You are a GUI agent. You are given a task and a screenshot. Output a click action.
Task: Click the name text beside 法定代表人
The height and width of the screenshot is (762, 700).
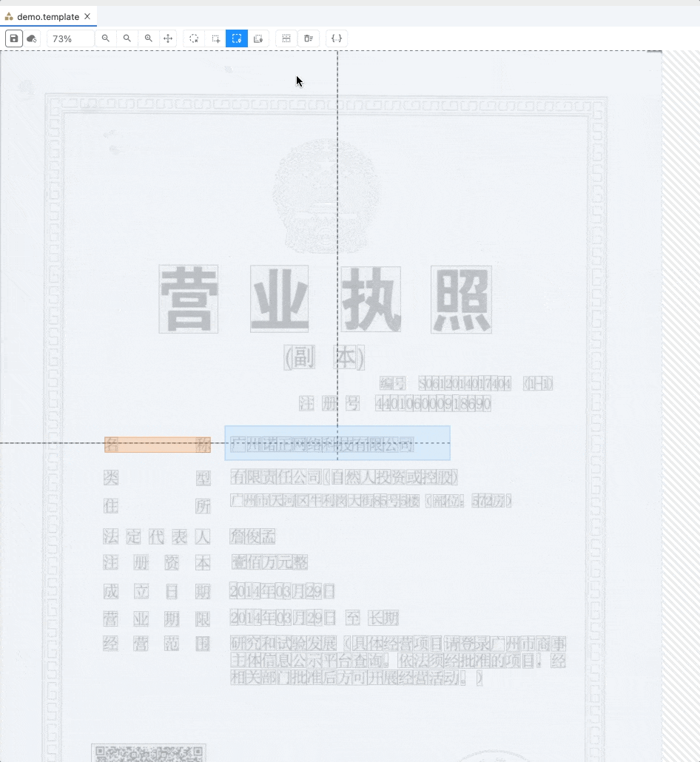pos(252,536)
